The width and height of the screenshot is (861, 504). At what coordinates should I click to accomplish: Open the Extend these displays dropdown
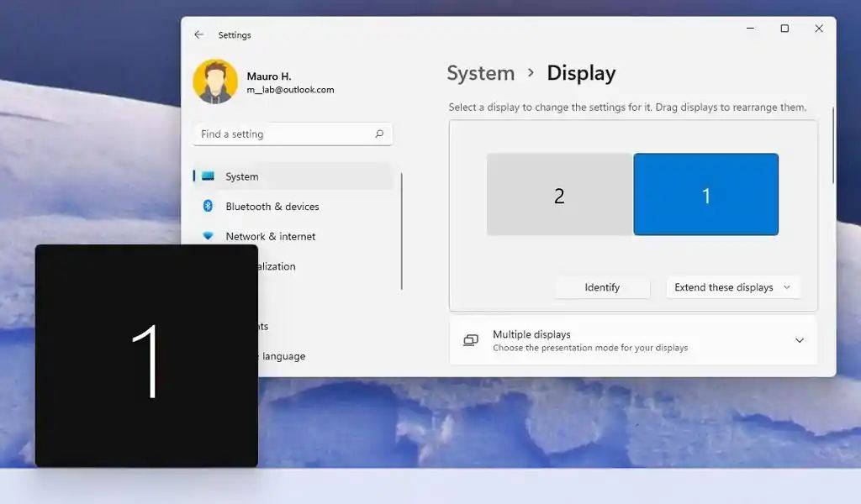pyautogui.click(x=732, y=287)
